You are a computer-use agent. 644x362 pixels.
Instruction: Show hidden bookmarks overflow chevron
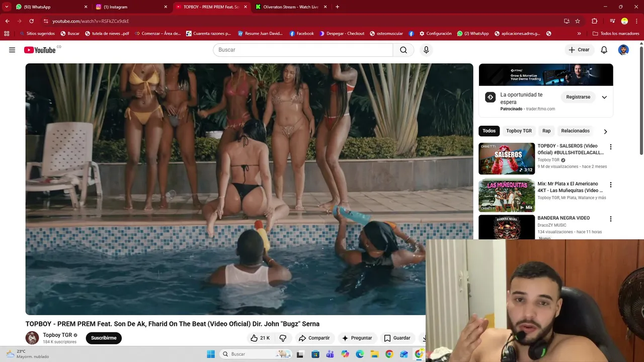click(579, 34)
